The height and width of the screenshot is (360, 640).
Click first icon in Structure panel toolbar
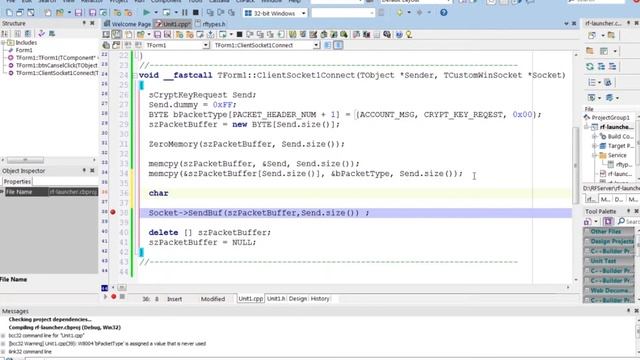(x=5, y=33)
